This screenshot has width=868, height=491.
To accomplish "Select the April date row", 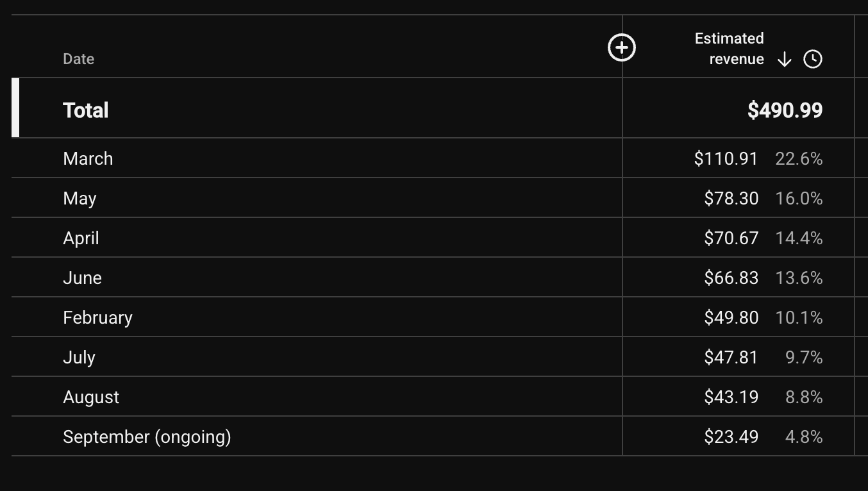I will coord(433,238).
